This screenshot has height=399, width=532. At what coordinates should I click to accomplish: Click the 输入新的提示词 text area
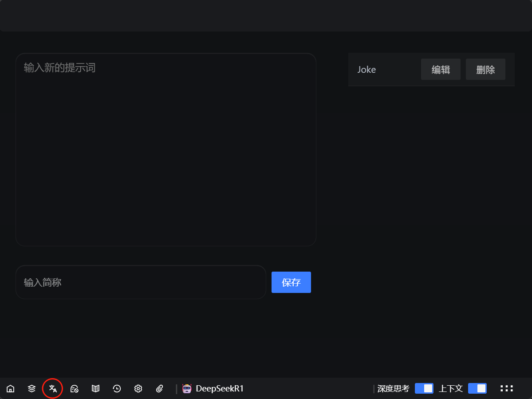click(x=166, y=150)
